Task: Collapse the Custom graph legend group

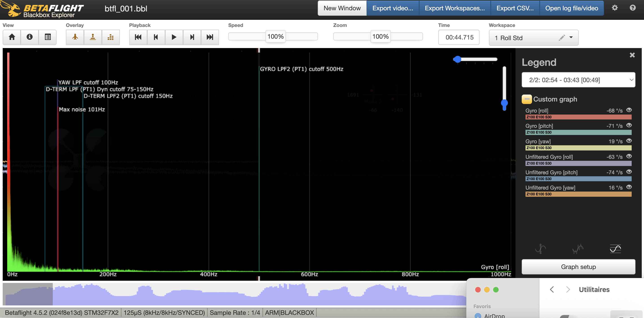Action: click(x=526, y=99)
